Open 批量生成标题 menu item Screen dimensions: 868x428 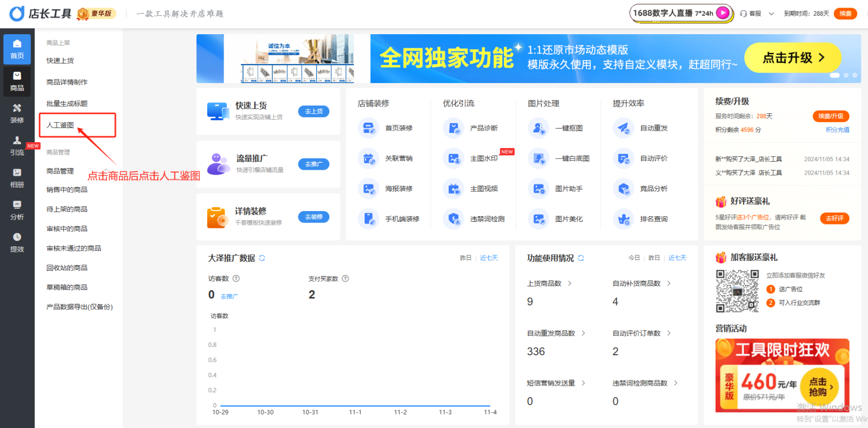pyautogui.click(x=67, y=104)
